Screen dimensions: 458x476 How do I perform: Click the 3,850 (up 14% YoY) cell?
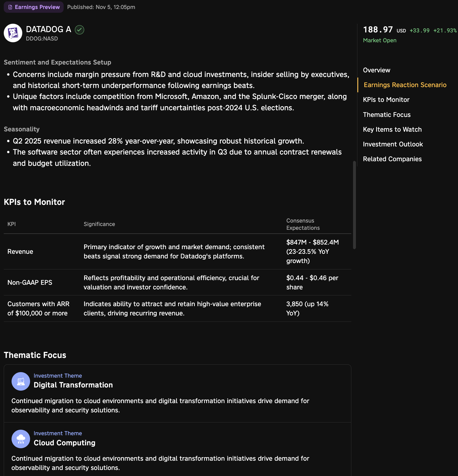click(x=307, y=308)
